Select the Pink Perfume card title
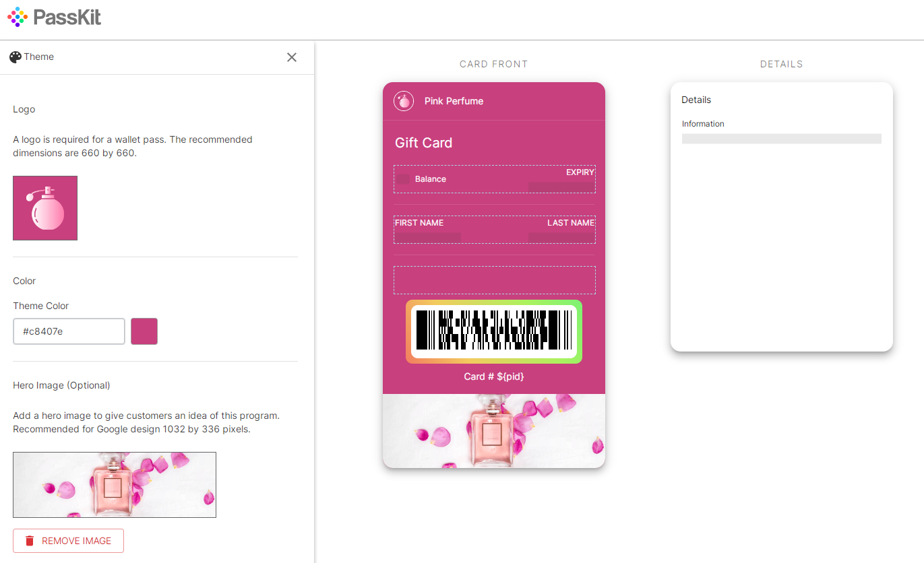This screenshot has height=563, width=924. tap(454, 101)
